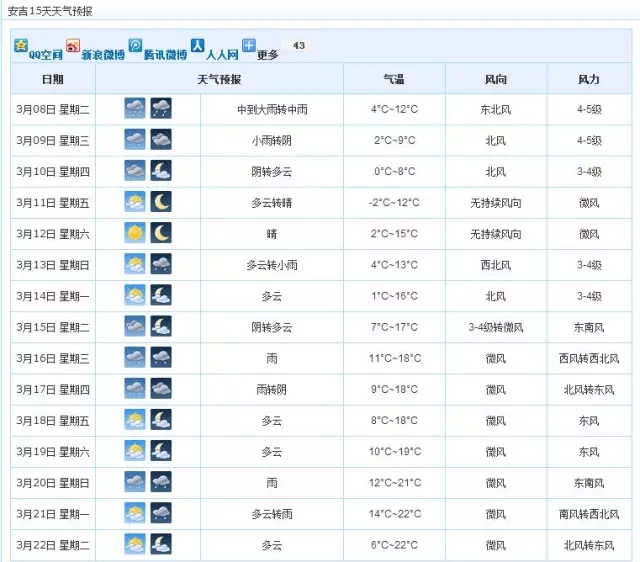The height and width of the screenshot is (562, 640).
Task: Click the sunny icon for 3月12日
Action: coord(135,233)
